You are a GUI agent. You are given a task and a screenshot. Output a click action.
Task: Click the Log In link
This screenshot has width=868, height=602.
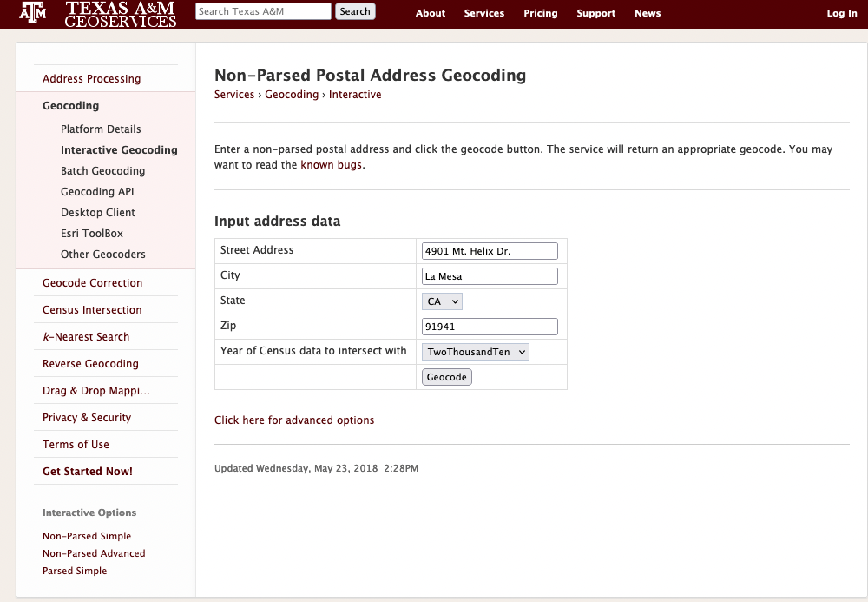click(x=842, y=13)
